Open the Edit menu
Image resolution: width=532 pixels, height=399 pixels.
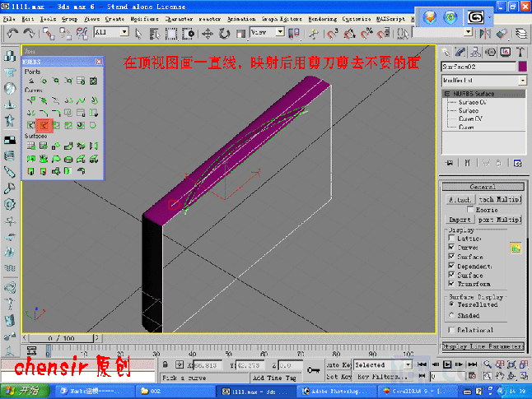(28, 19)
